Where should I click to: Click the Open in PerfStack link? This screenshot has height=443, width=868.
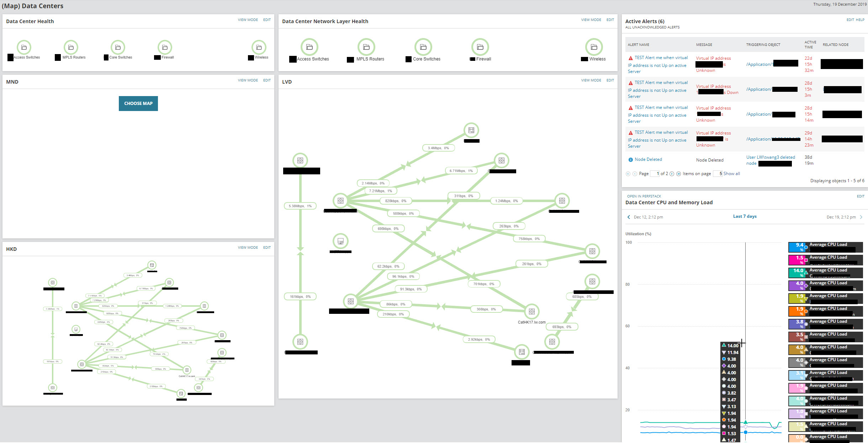tap(644, 196)
